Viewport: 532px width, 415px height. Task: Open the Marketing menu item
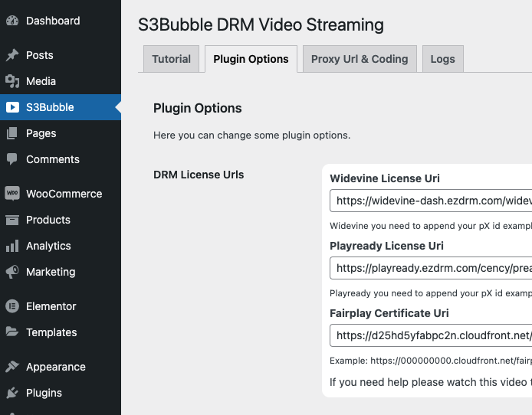coord(61,272)
